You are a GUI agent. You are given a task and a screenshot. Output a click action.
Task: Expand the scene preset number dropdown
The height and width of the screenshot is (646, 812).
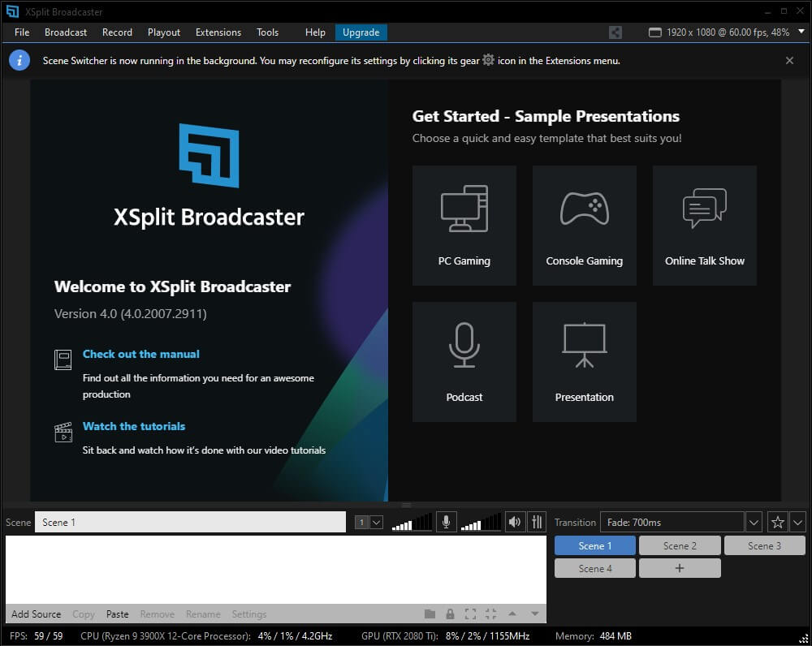coord(376,523)
